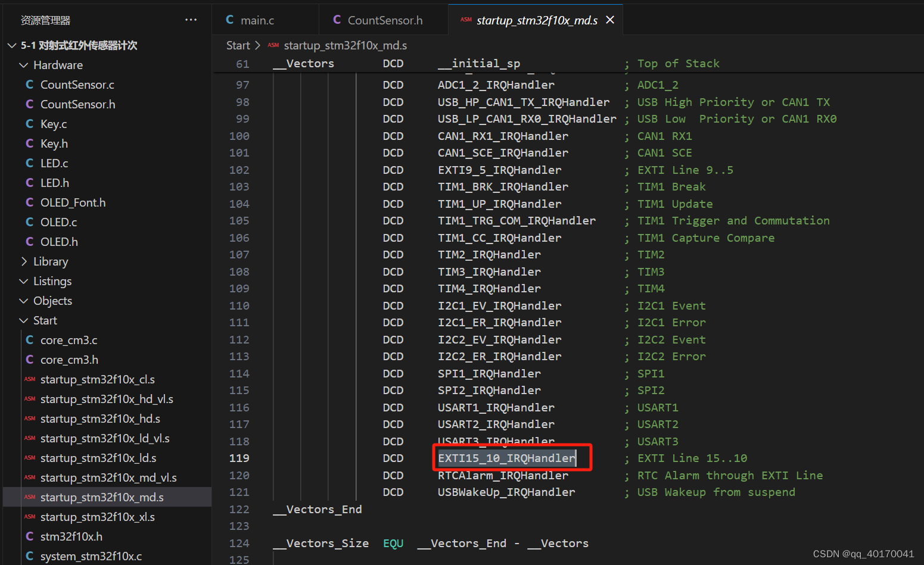Screen dimensions: 924x565
Task: Click SPI1_IRQHandler in code
Action: click(x=490, y=373)
